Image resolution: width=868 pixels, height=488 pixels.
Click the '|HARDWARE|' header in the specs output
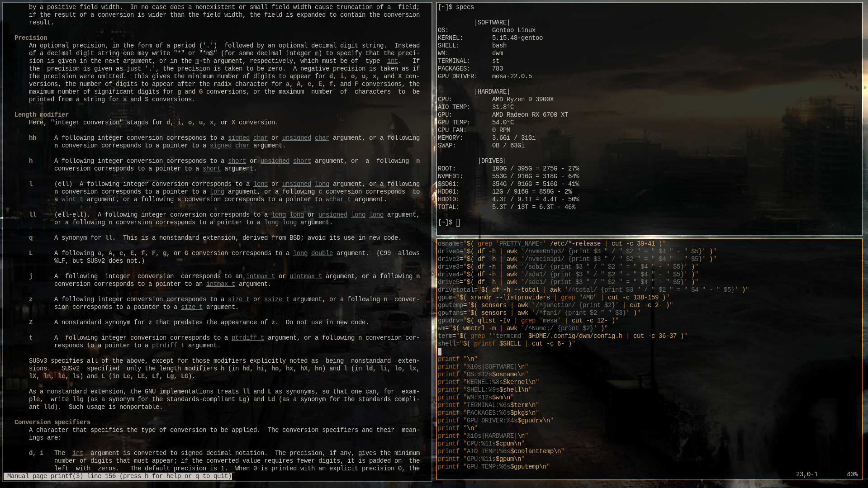(492, 92)
